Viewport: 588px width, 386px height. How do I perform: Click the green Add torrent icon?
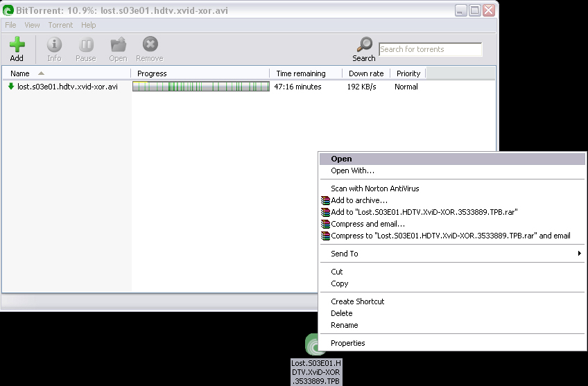coord(17,44)
